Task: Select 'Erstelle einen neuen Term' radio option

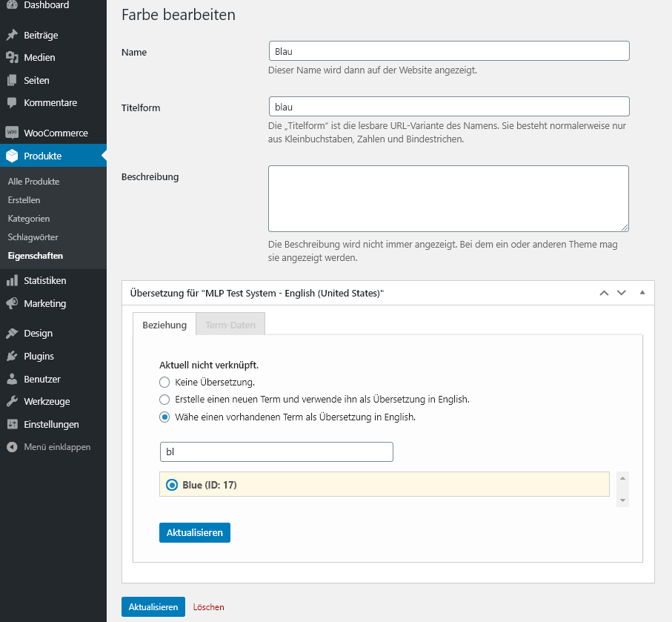Action: pos(164,400)
